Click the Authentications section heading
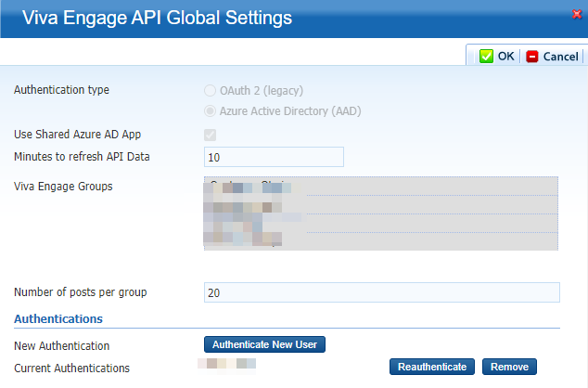588x388 pixels. coord(58,318)
